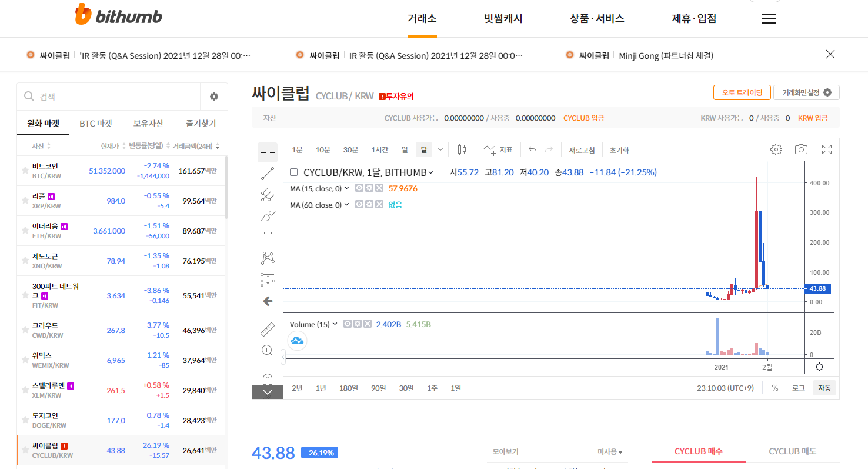The width and height of the screenshot is (868, 469).
Task: Open the indicators (지표) menu
Action: [x=498, y=149]
